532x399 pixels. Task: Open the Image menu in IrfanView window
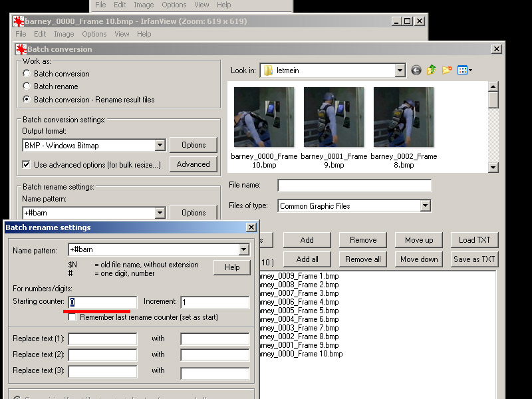(x=64, y=34)
